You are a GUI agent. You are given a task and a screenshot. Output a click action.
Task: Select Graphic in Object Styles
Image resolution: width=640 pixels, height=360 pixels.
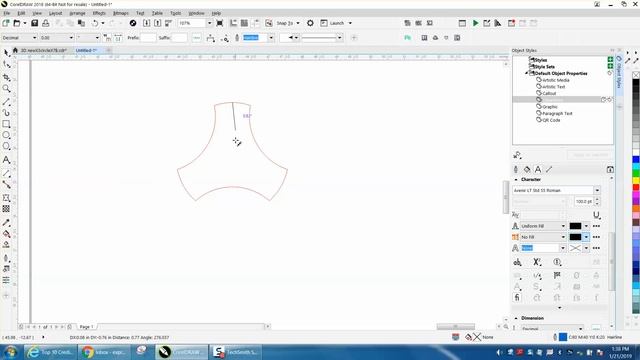(x=549, y=107)
